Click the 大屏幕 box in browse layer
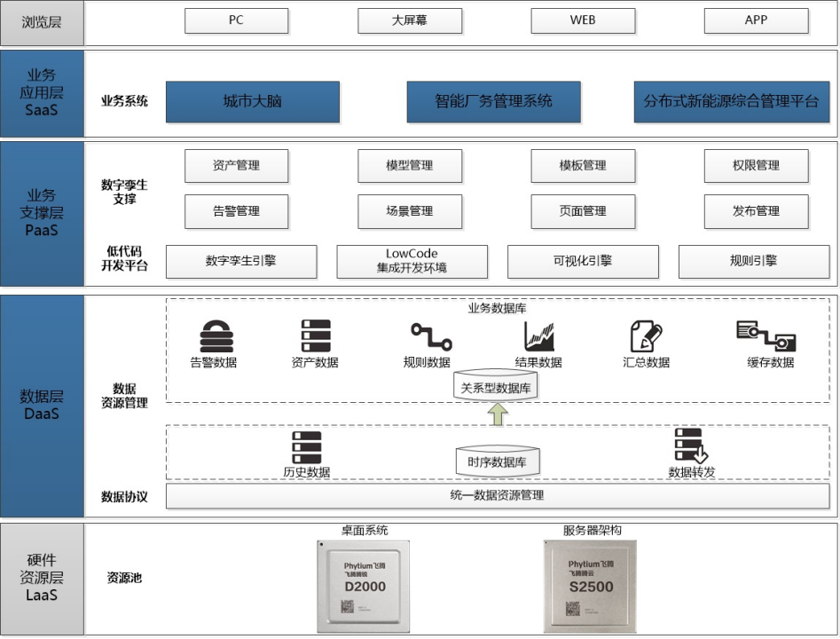Screen dimensions: 840x639 (x=410, y=20)
